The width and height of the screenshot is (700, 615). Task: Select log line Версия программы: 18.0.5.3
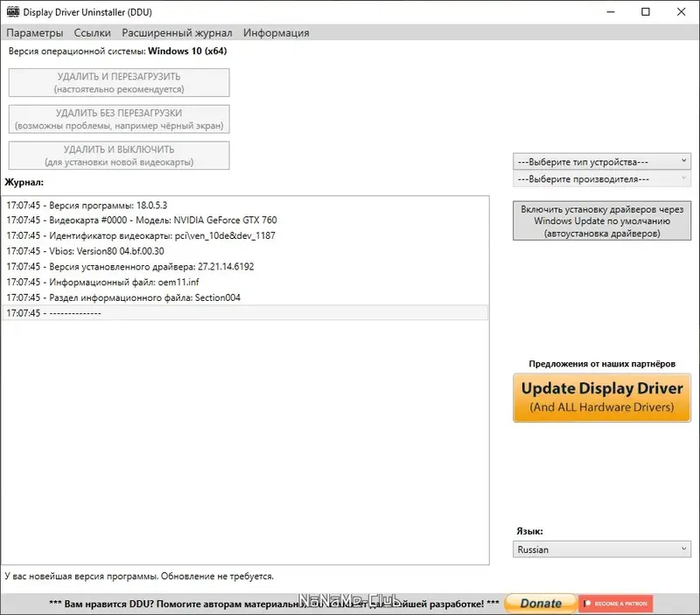[x=245, y=206]
